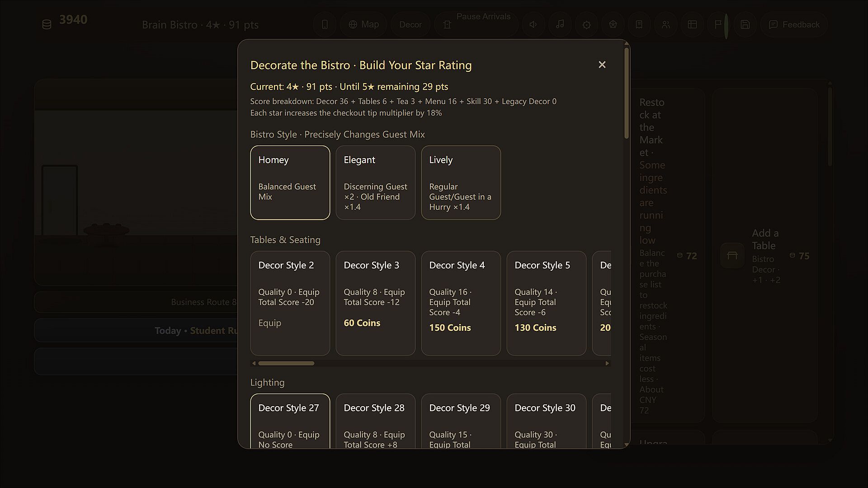Open the Decor menu button
This screenshot has height=488, width=868.
(x=410, y=24)
